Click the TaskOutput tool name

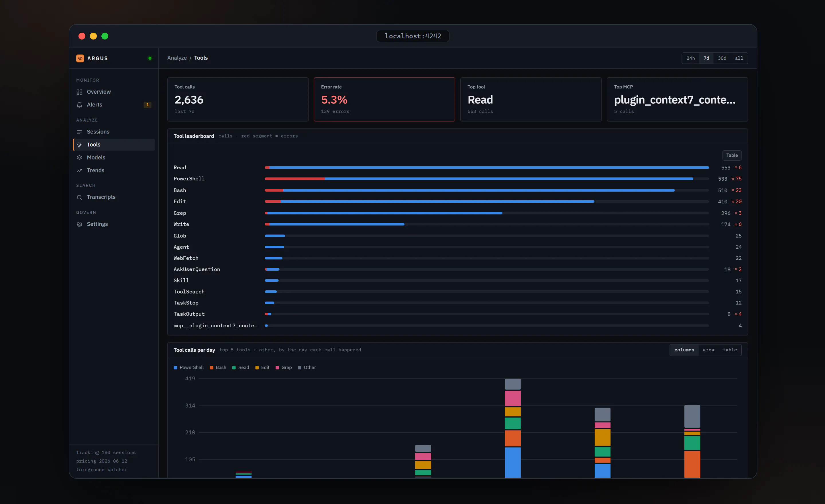[x=189, y=314]
